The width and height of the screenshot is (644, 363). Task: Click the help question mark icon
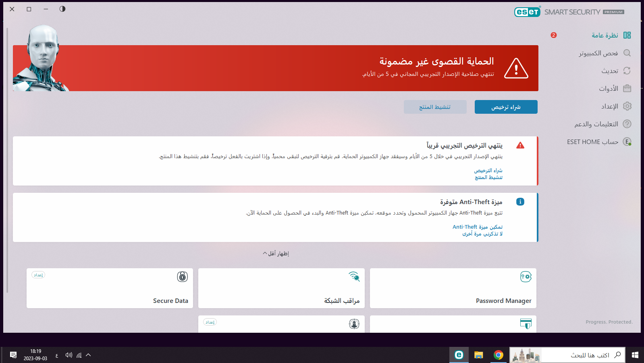[x=627, y=124]
